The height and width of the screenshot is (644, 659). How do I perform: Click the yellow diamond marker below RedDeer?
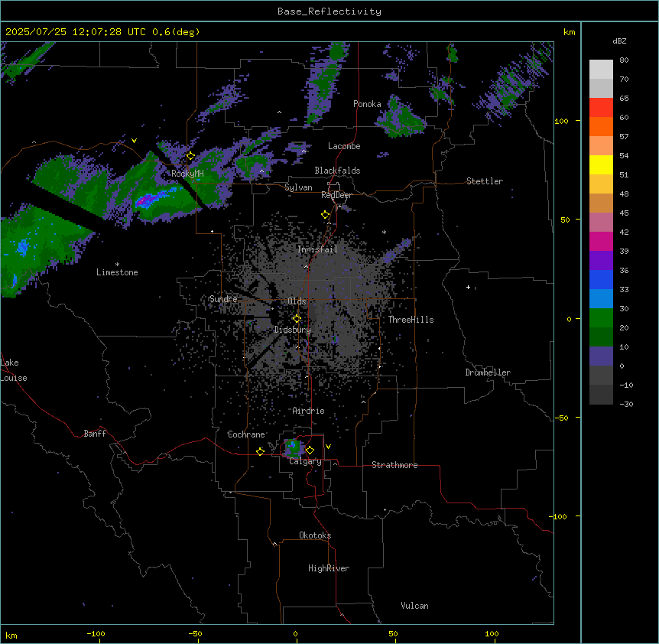coord(325,215)
